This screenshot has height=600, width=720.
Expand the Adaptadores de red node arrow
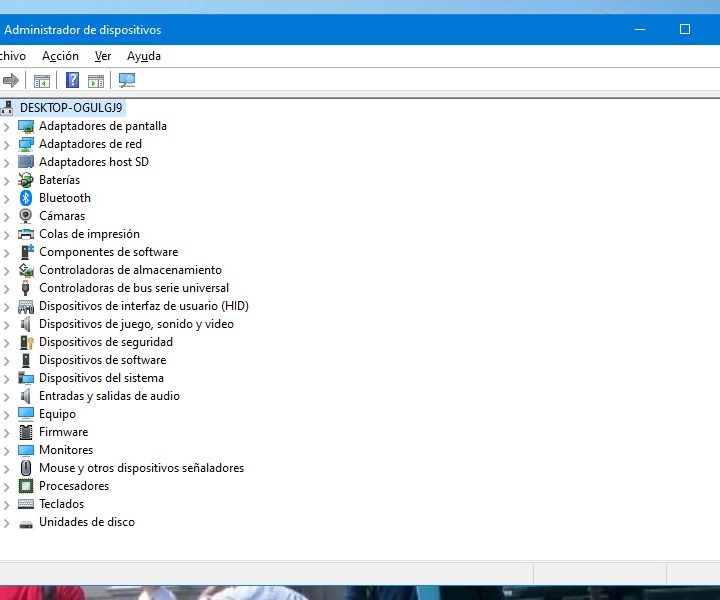(6, 145)
